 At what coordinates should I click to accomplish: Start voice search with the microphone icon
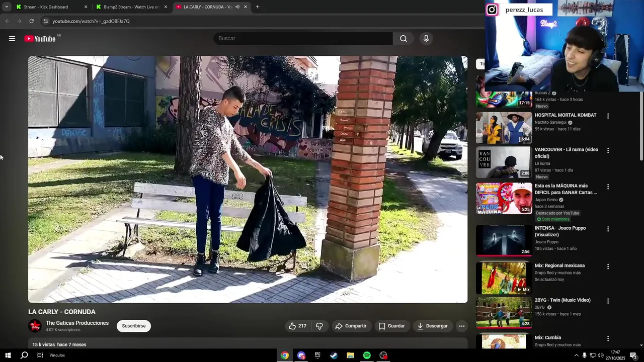426,39
